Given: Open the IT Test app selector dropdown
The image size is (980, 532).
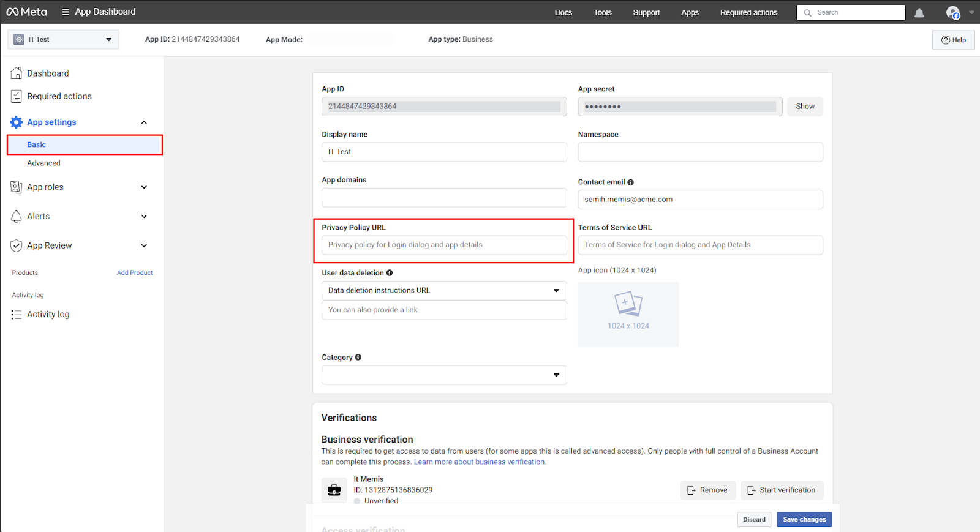Looking at the screenshot, I should tap(63, 40).
